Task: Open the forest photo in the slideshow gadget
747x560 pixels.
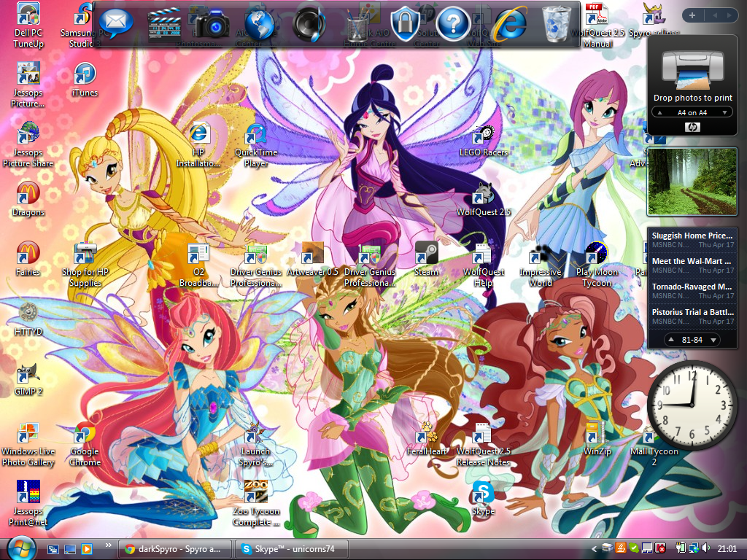Action: click(x=692, y=182)
